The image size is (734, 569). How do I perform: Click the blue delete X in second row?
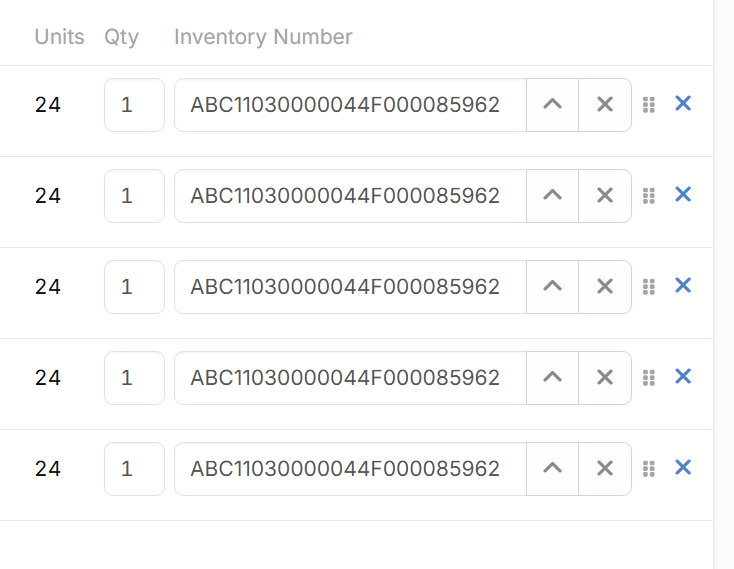coord(683,195)
